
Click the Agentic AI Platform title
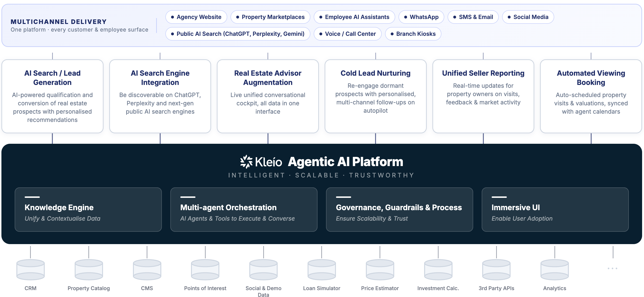(x=345, y=162)
